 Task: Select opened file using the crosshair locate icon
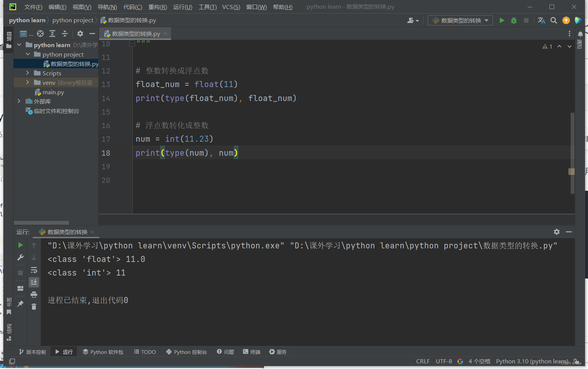(40, 34)
